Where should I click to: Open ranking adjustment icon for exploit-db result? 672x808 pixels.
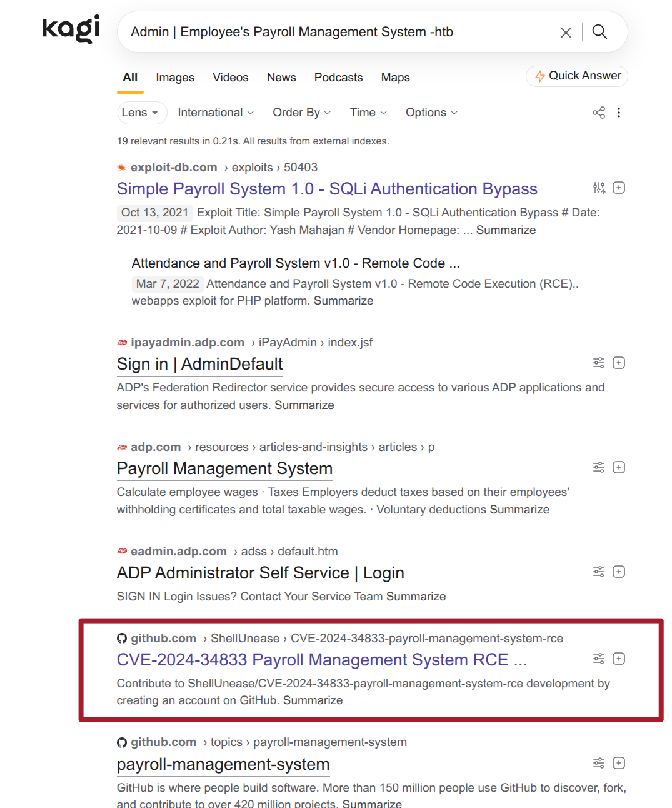pos(599,188)
